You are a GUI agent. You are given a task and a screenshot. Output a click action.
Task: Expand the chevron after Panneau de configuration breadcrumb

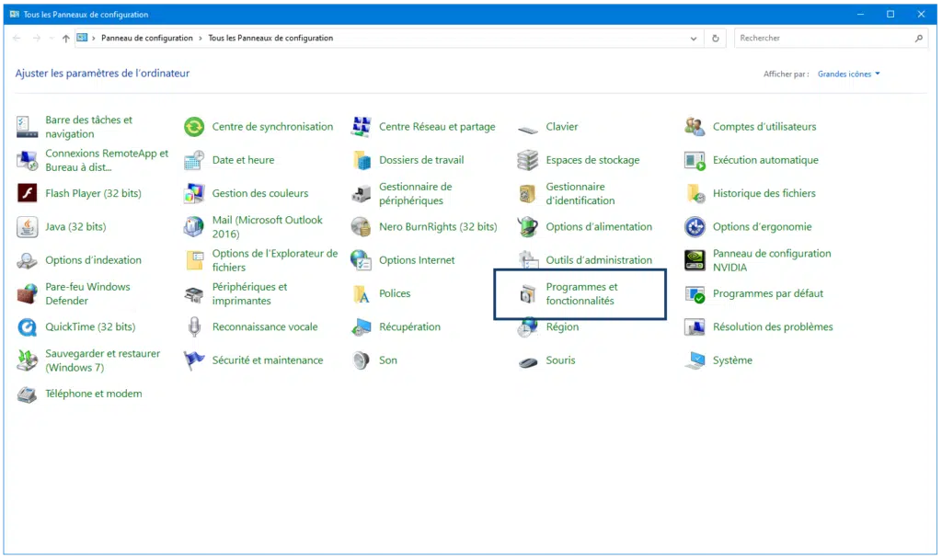coord(201,38)
